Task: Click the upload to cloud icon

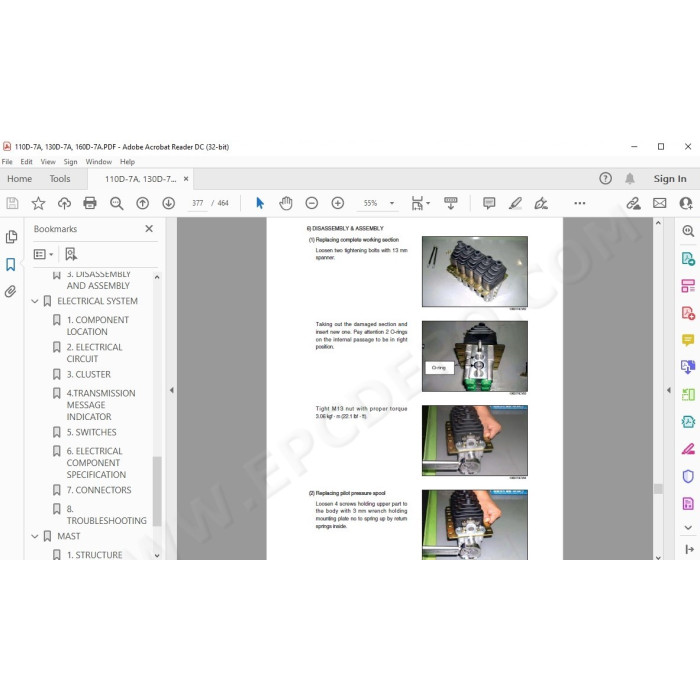Action: click(64, 203)
